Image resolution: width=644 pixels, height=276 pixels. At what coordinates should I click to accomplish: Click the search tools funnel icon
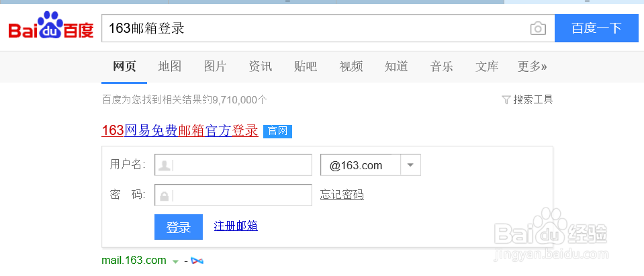point(506,99)
